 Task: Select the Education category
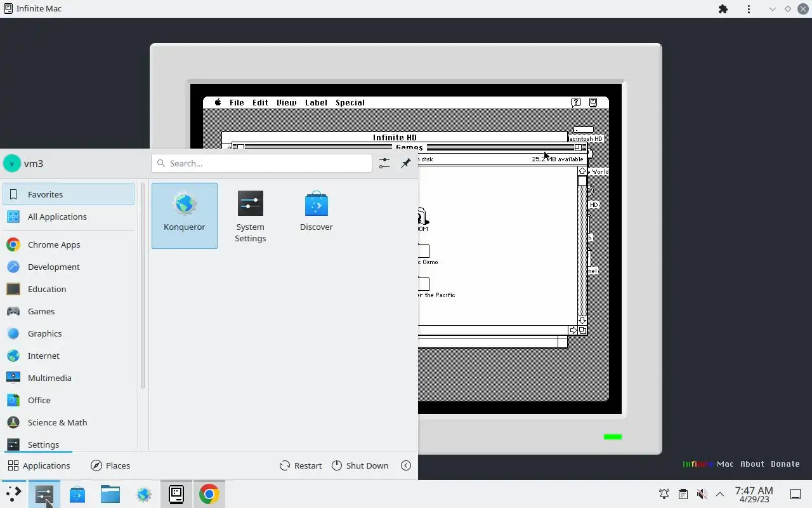(x=69, y=289)
